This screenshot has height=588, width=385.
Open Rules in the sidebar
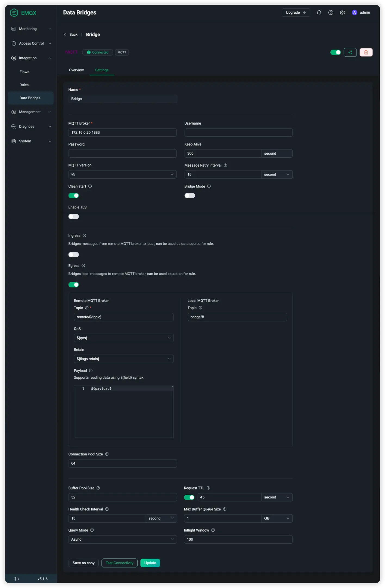point(24,85)
